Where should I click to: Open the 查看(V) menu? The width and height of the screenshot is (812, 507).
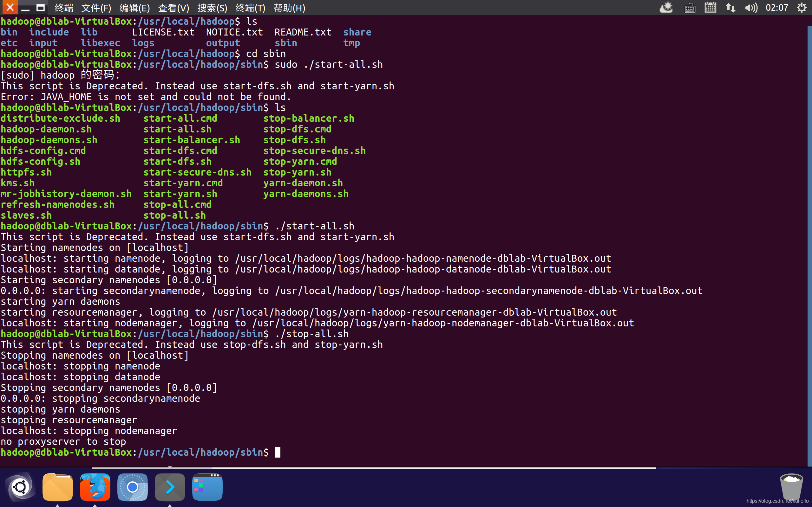pyautogui.click(x=174, y=8)
